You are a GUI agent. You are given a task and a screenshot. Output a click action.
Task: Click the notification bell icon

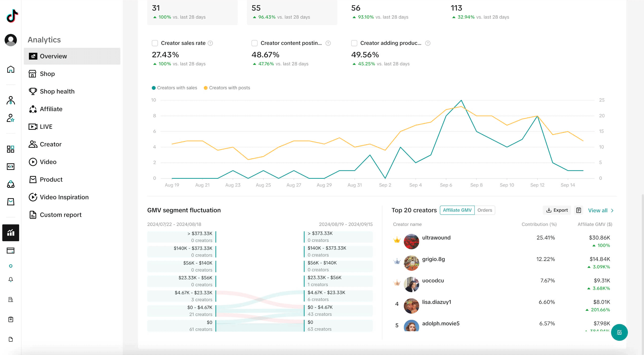[x=11, y=280]
